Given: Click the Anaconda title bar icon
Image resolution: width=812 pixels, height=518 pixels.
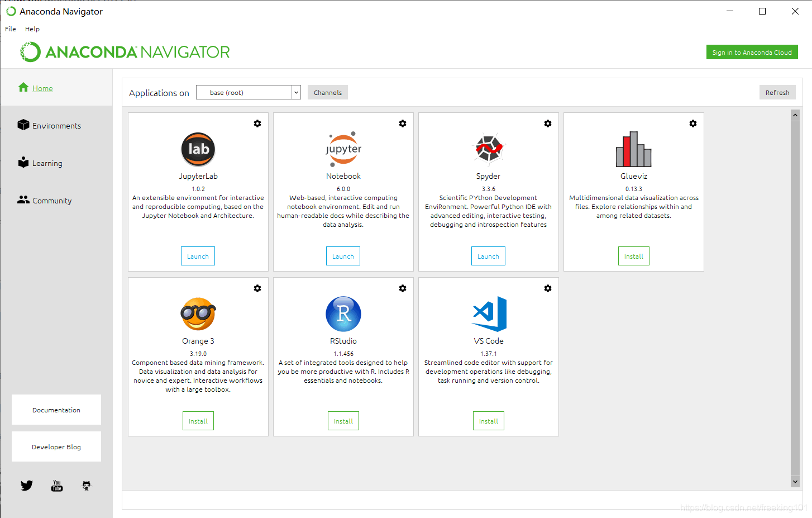Looking at the screenshot, I should coord(11,11).
